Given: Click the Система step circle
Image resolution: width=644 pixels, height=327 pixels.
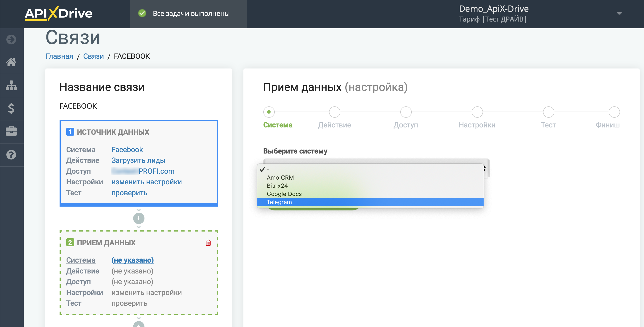Looking at the screenshot, I should click(x=269, y=112).
